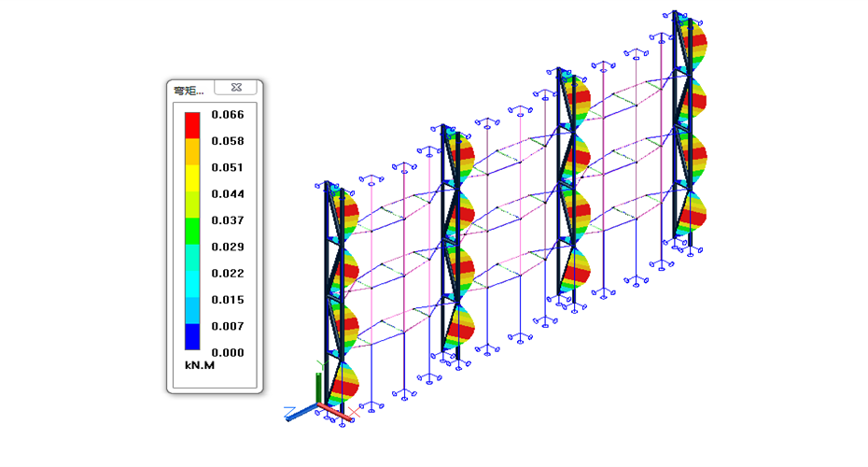Close the bending moment legend window
Image resolution: width=868 pixels, height=467 pixels.
coord(236,88)
